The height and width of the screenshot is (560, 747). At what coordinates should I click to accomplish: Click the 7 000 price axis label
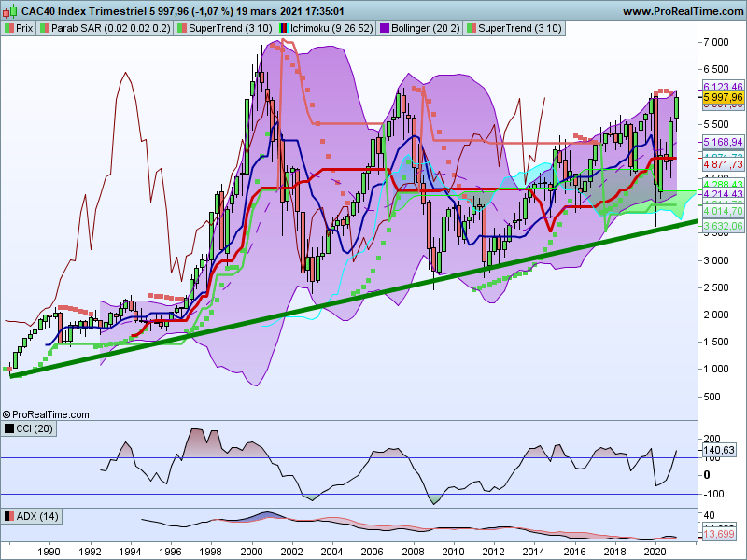(716, 42)
